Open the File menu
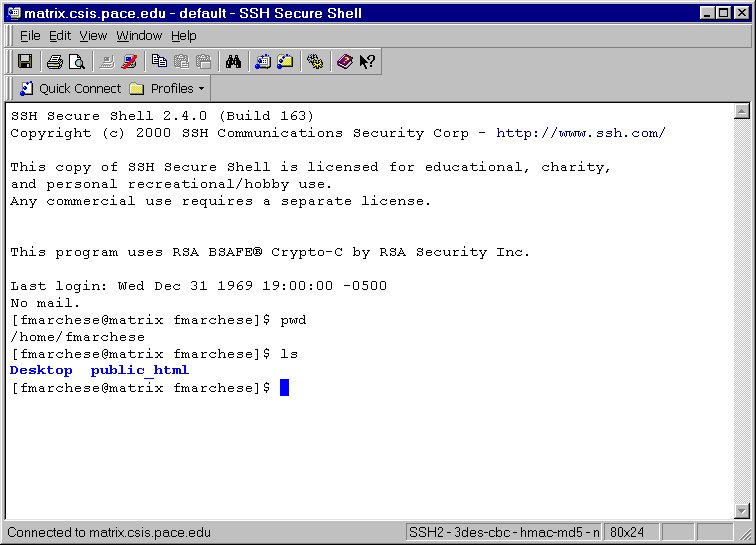The height and width of the screenshot is (545, 756). click(30, 36)
